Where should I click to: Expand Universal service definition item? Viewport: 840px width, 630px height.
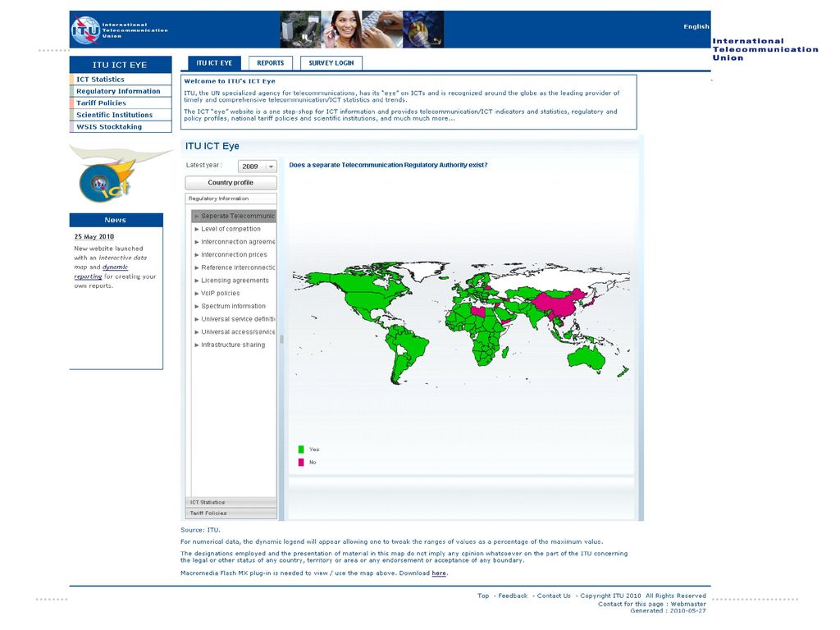(x=235, y=319)
